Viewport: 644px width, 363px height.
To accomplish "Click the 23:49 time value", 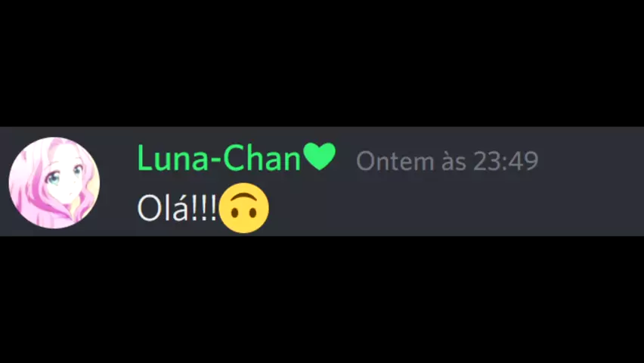I will (x=506, y=161).
